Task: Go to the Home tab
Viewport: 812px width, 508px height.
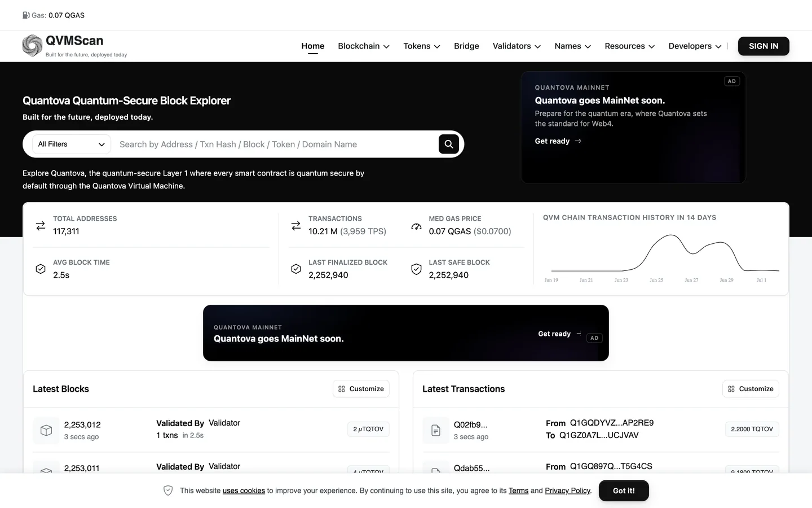Action: point(313,46)
